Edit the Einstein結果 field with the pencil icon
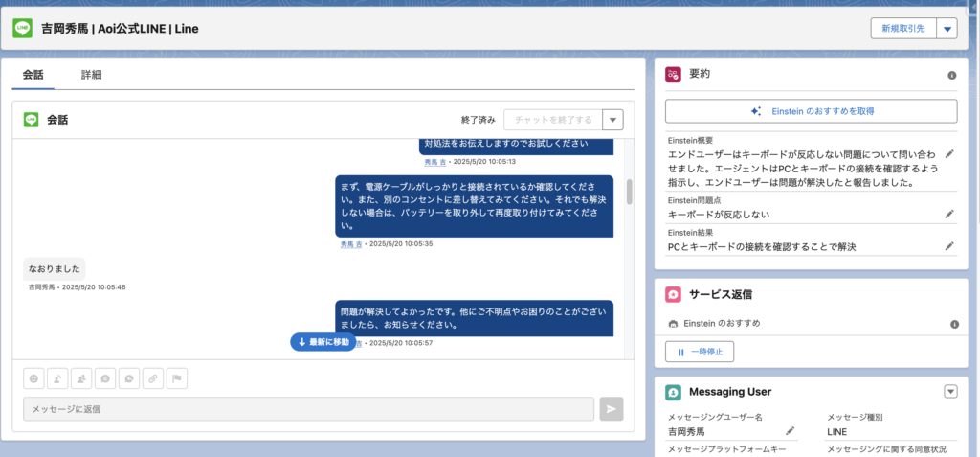Image resolution: width=980 pixels, height=457 pixels. [949, 246]
